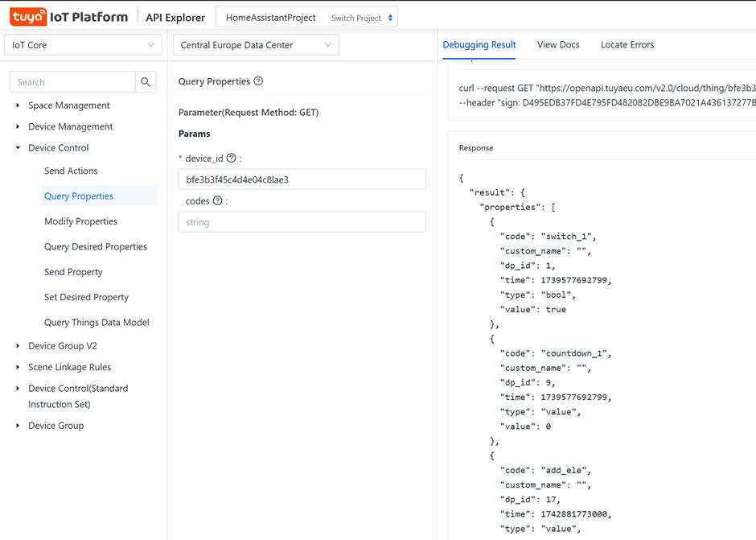Expand the Space Management tree node

tap(18, 105)
